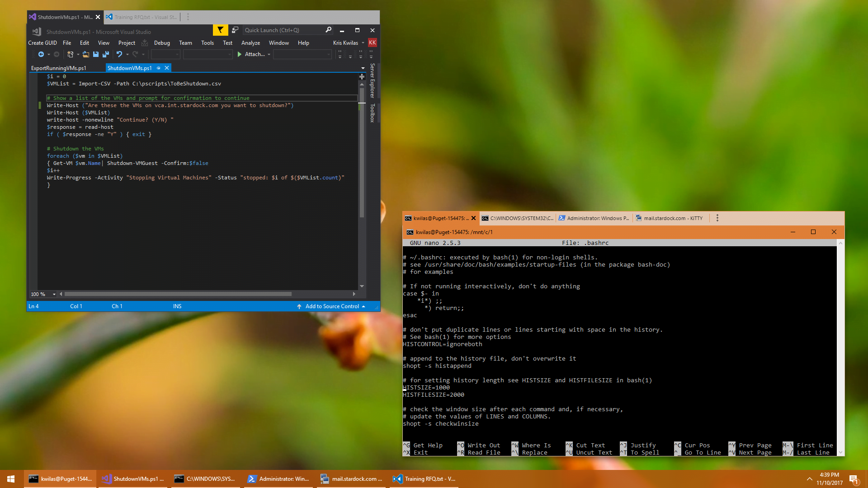Open the feedback icon beside Quick Launch

click(235, 30)
